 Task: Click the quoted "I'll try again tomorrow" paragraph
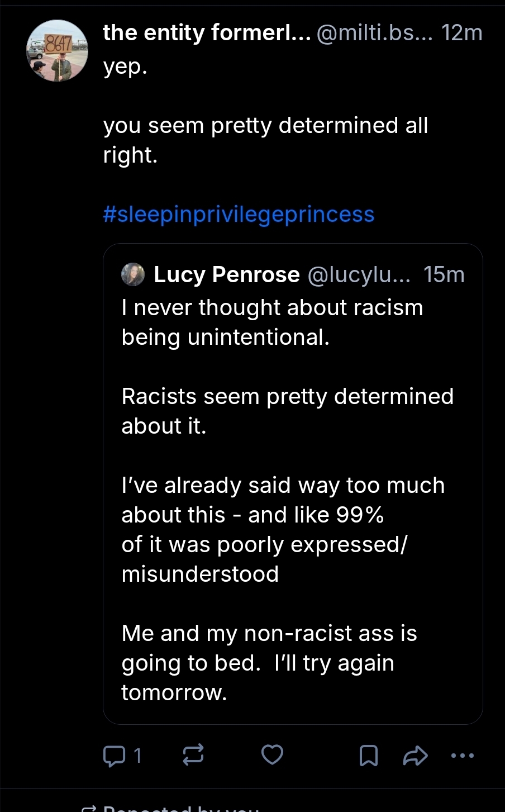(x=269, y=663)
